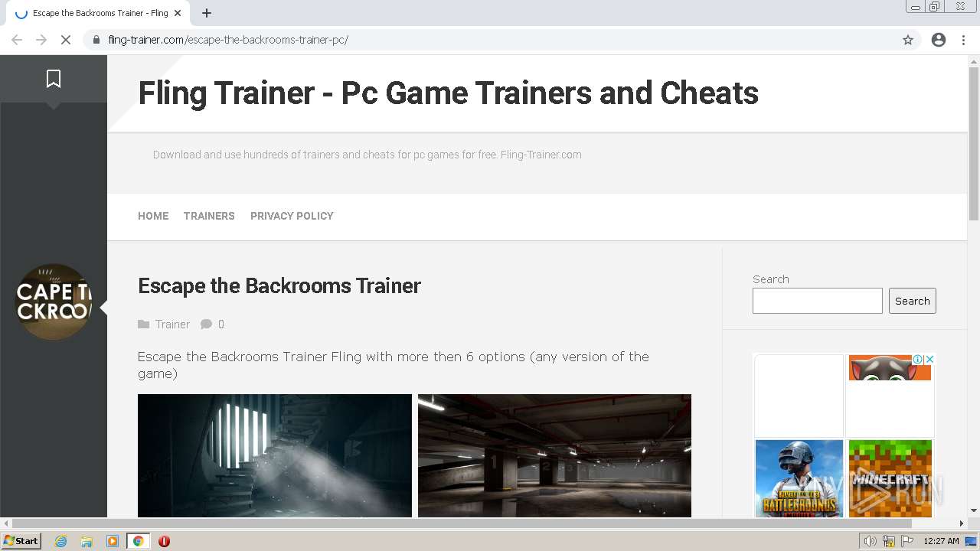
Task: Open a new browser tab
Action: pos(207,13)
